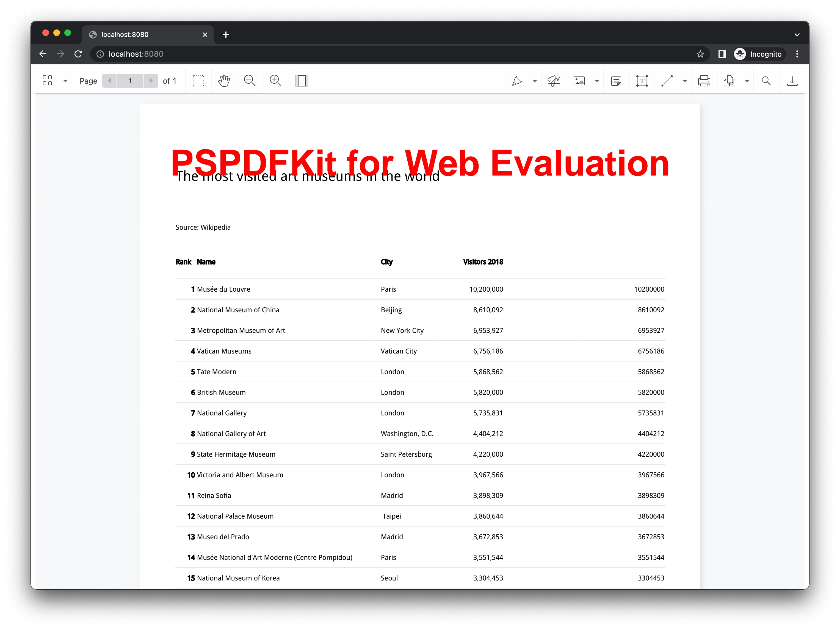Select the text annotation tool
840x630 pixels.
(x=642, y=81)
